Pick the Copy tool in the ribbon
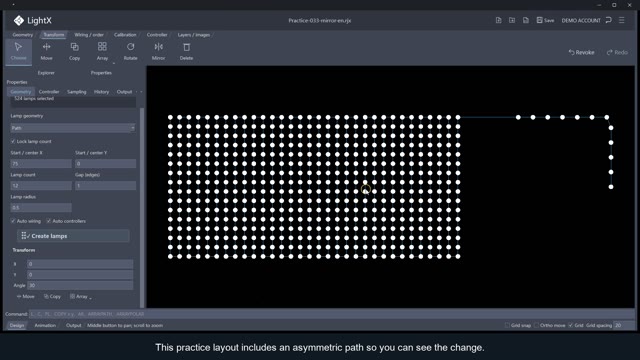640x360 pixels. click(x=74, y=51)
